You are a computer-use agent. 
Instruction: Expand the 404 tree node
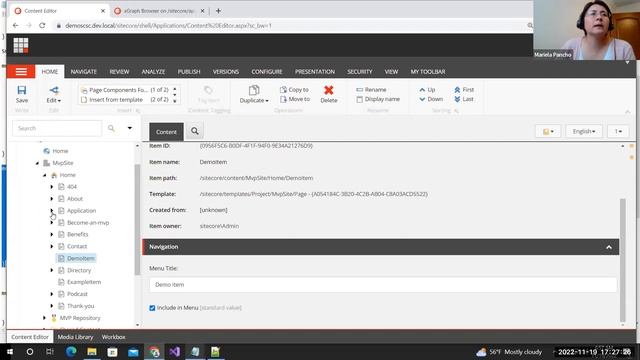tap(52, 187)
